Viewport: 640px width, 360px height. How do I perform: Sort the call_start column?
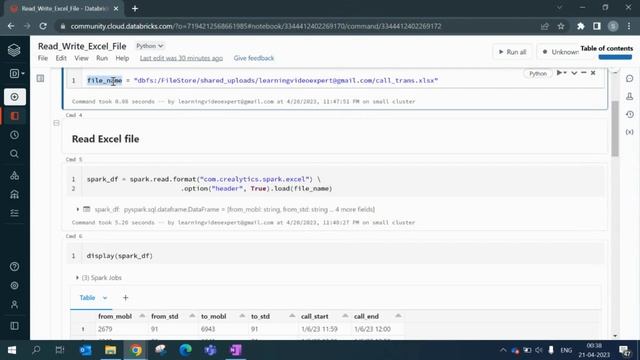[x=345, y=316]
